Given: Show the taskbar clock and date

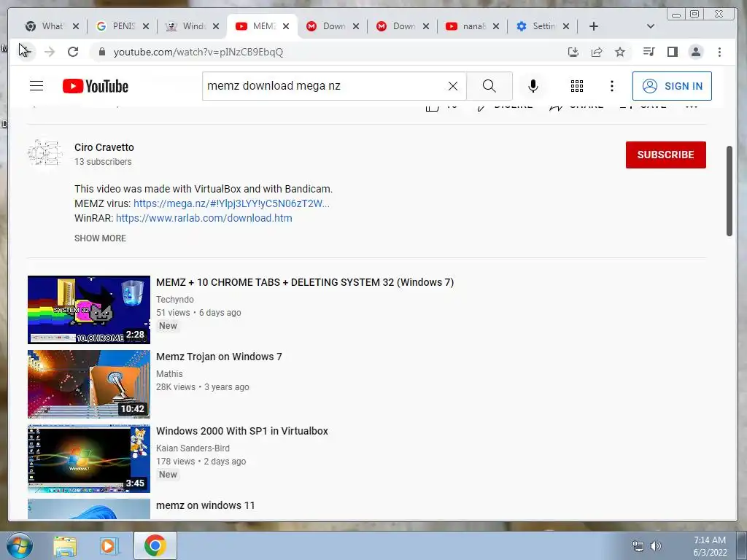Looking at the screenshot, I should click(710, 546).
